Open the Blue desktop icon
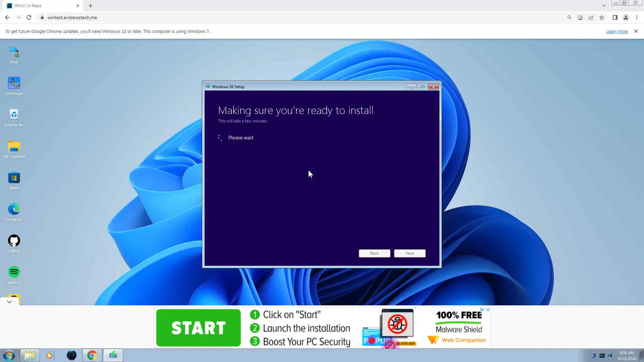The image size is (644, 362). coord(14,52)
